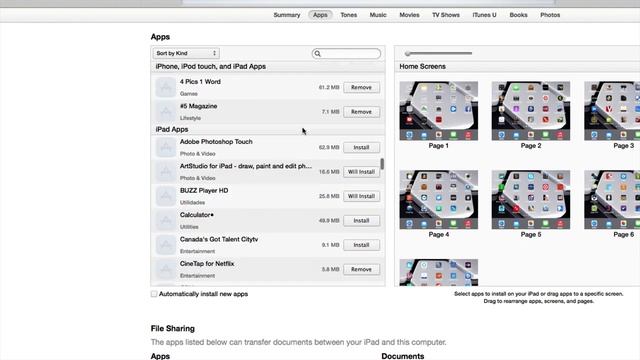Select the Page 2 home screen thumbnail
The width and height of the screenshot is (640, 360).
point(531,111)
